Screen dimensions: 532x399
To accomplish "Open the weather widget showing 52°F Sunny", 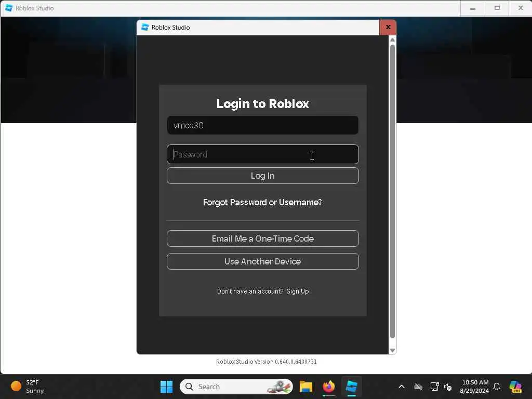I will 28,387.
